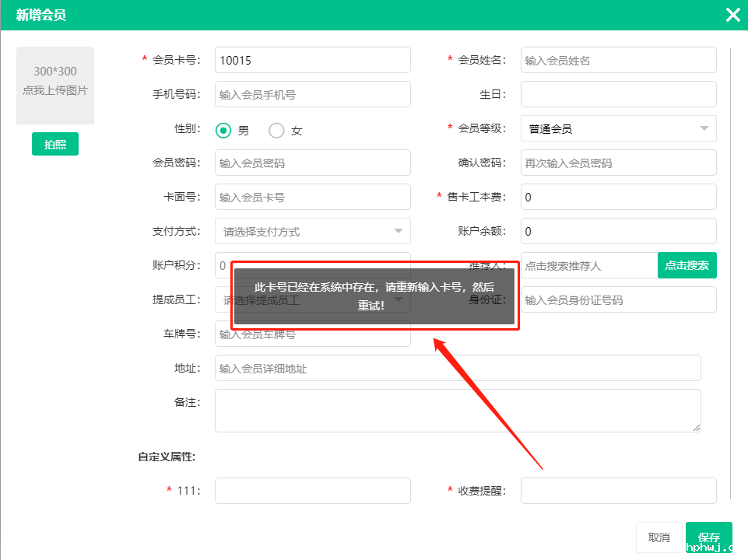This screenshot has height=560, width=748.
Task: Click the resize handle of 备注 textarea
Action: pyautogui.click(x=697, y=428)
